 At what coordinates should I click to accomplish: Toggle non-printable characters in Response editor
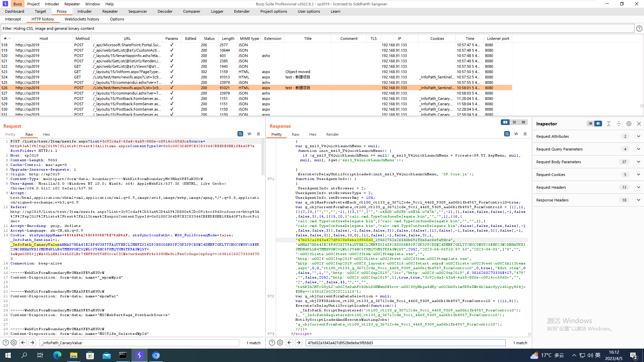click(516, 134)
